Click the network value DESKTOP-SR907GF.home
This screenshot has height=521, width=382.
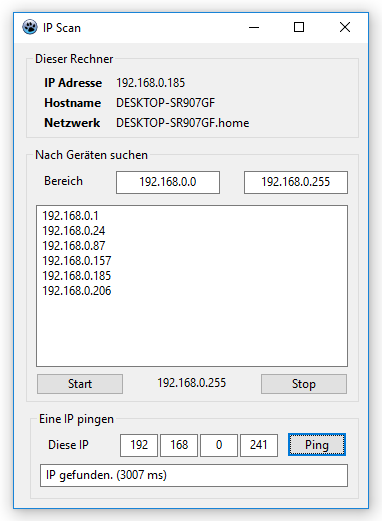182,123
